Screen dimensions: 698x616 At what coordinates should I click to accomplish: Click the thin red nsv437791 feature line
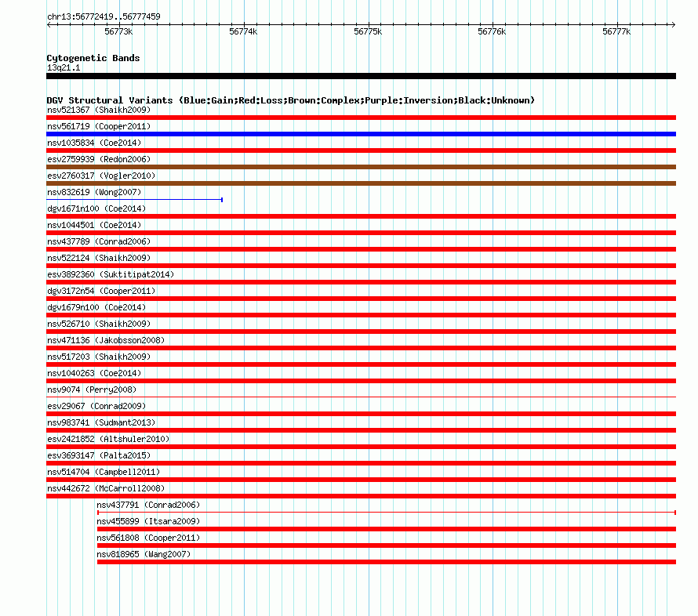387,513
